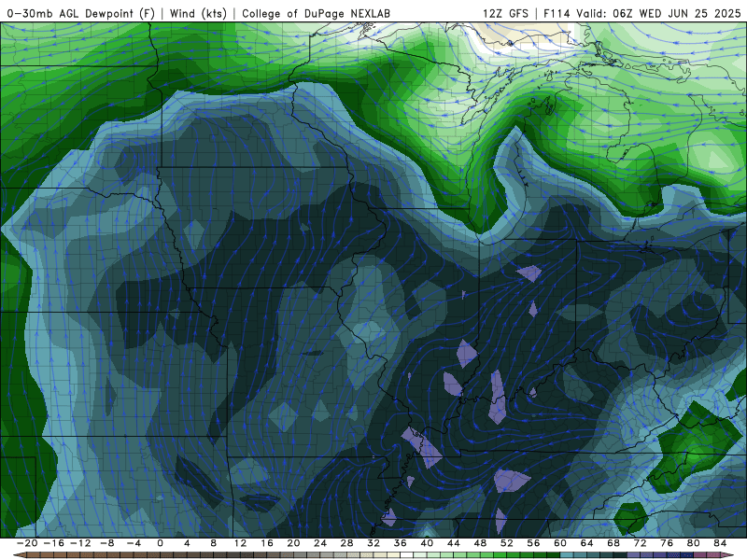
Task: Click the '0' color scale label
Action: pos(160,543)
